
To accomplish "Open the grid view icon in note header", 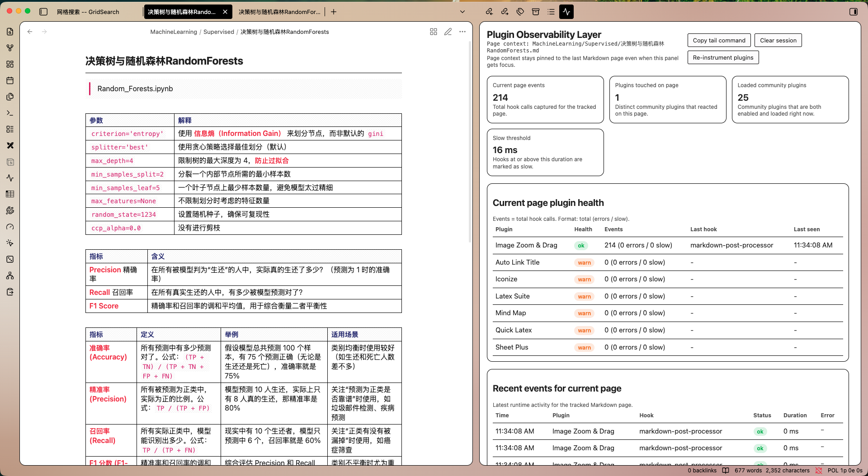I will 434,32.
